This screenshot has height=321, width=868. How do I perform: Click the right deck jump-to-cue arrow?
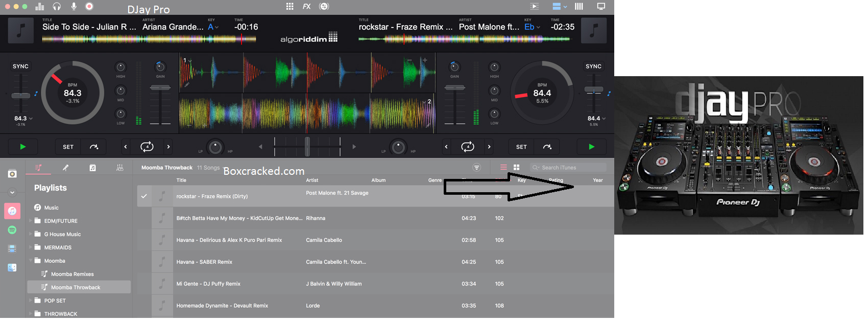click(x=547, y=147)
